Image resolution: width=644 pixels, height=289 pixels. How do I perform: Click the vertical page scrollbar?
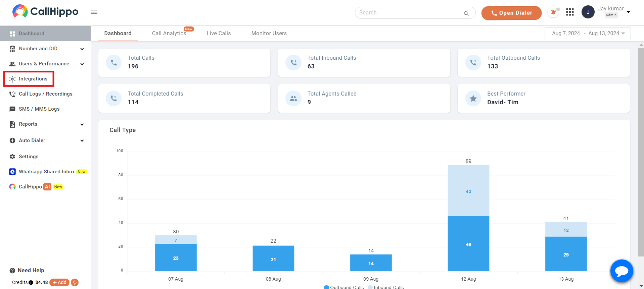641,153
